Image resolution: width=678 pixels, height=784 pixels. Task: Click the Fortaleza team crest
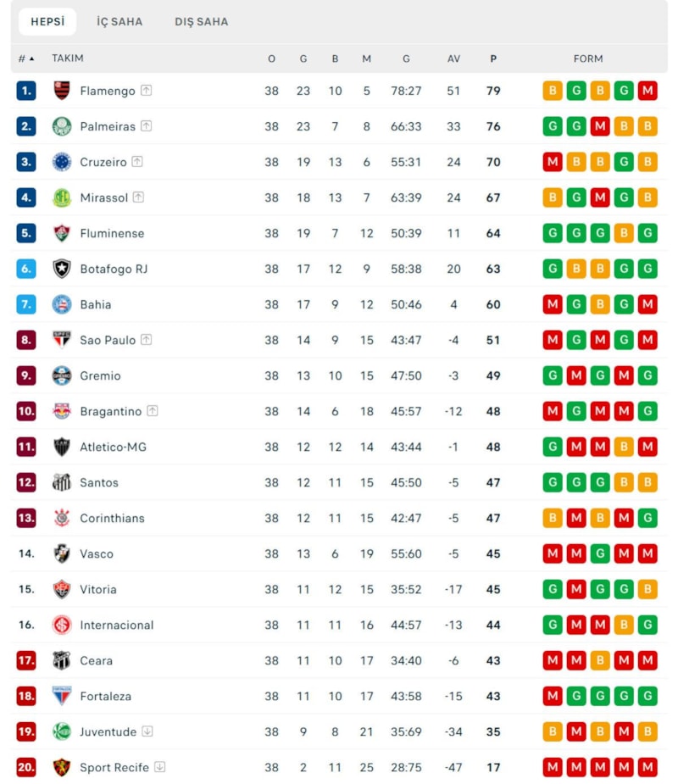[x=62, y=696]
